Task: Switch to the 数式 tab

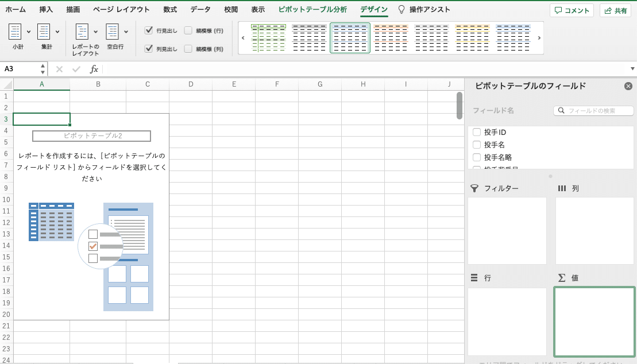Action: (x=170, y=9)
